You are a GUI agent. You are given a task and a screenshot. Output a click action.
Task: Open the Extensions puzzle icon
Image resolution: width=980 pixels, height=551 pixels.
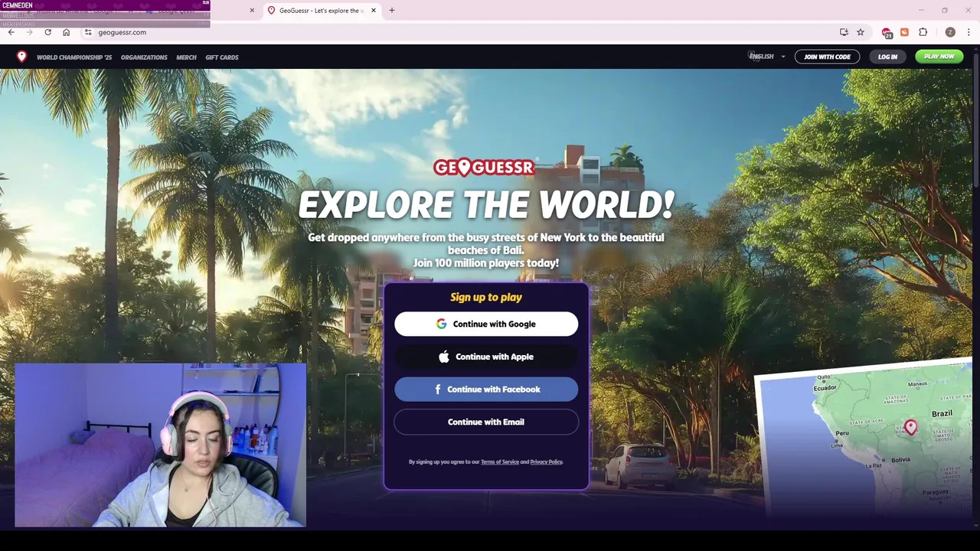coord(923,32)
